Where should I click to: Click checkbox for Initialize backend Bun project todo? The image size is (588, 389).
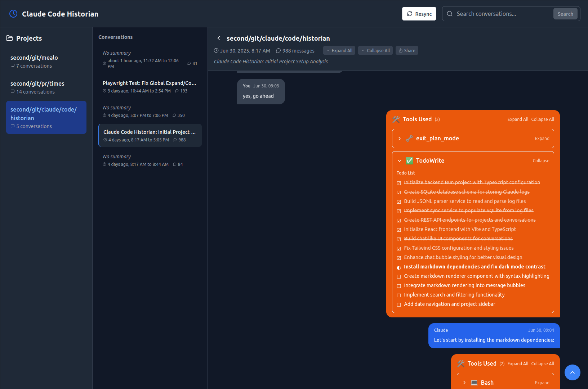pyautogui.click(x=399, y=183)
